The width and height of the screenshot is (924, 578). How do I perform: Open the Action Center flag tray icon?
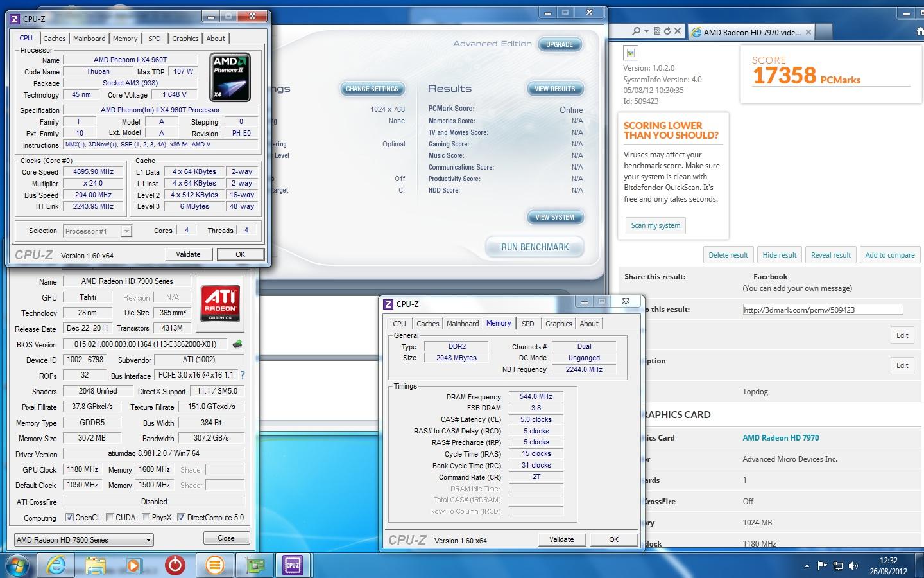click(x=822, y=566)
